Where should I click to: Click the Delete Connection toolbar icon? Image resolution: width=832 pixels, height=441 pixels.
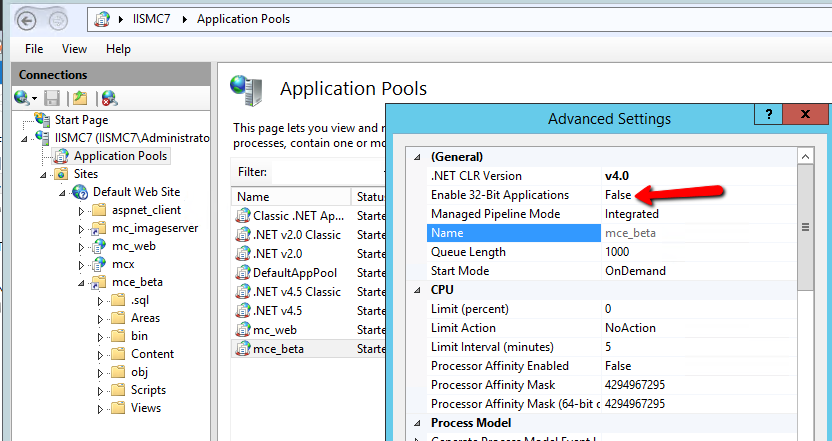[109, 98]
